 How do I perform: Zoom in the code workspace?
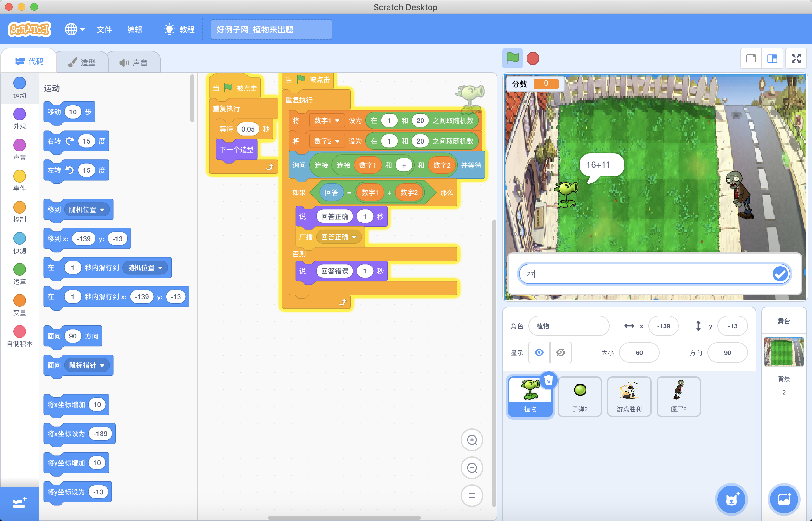point(472,440)
